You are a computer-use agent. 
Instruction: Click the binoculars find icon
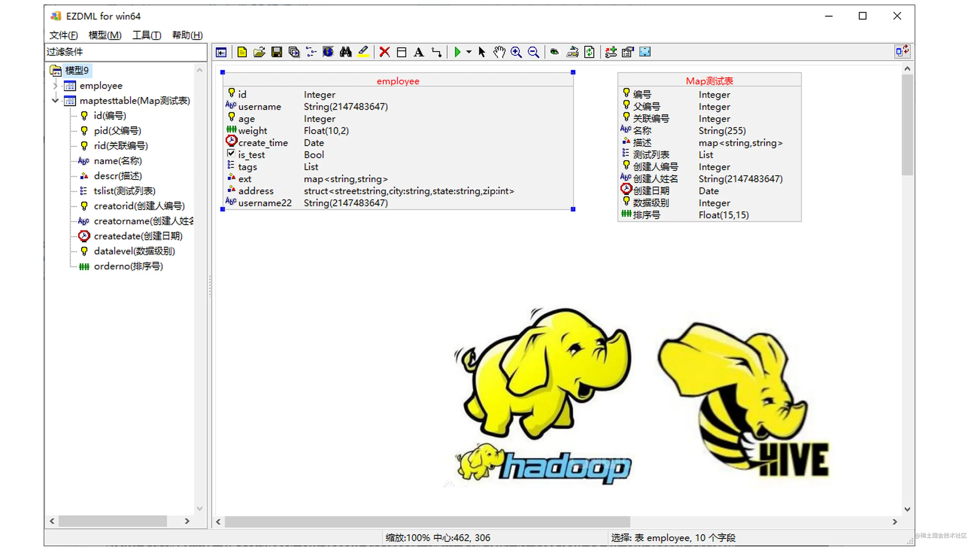tap(345, 52)
